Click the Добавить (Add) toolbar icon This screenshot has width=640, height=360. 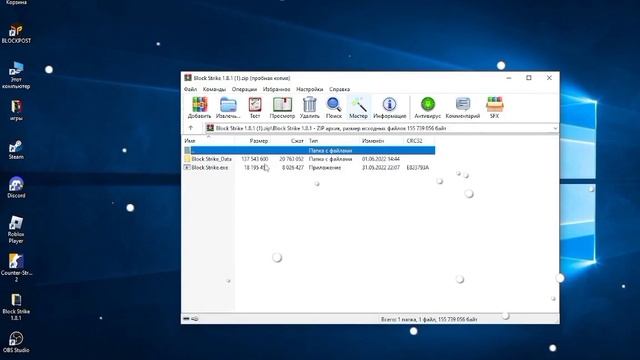200,108
